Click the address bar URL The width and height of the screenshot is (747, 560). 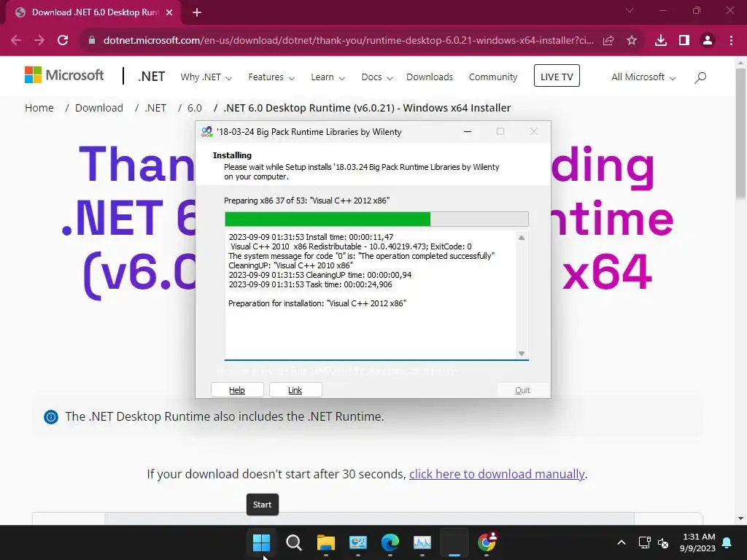tap(348, 41)
